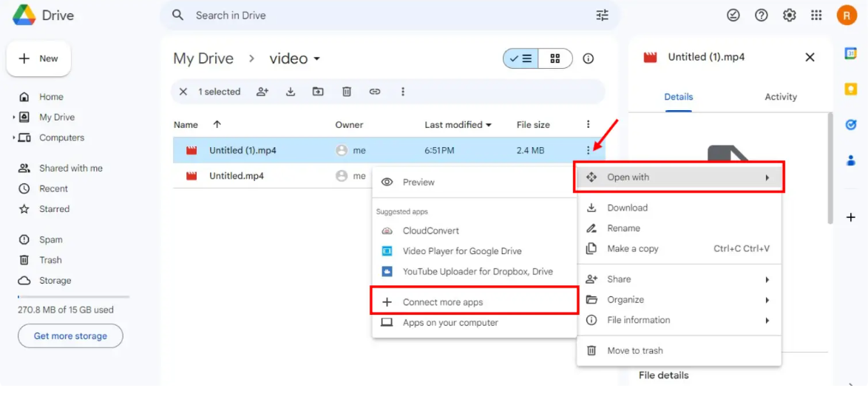This screenshot has height=402, width=868.
Task: Click Make a copy
Action: pyautogui.click(x=679, y=249)
